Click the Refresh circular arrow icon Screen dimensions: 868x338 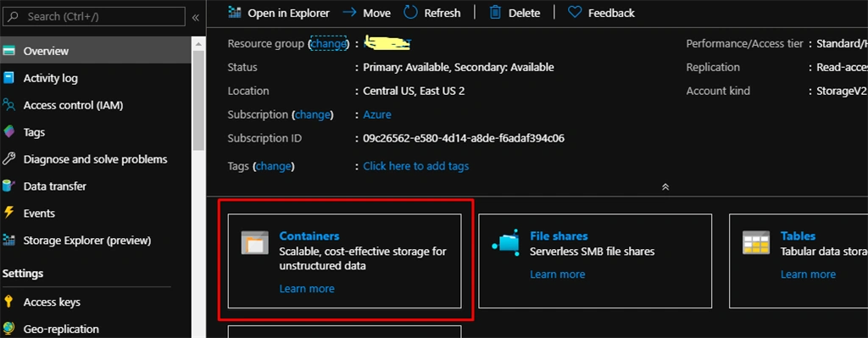click(410, 12)
